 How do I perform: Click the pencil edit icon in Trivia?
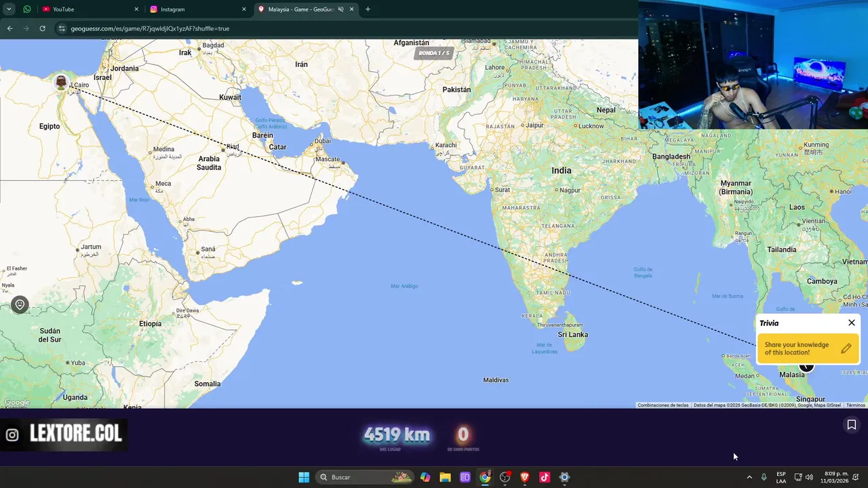pyautogui.click(x=846, y=348)
